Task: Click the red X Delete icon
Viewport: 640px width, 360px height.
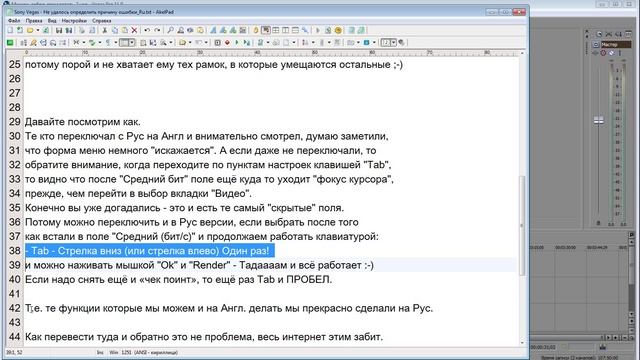Action: click(x=134, y=30)
